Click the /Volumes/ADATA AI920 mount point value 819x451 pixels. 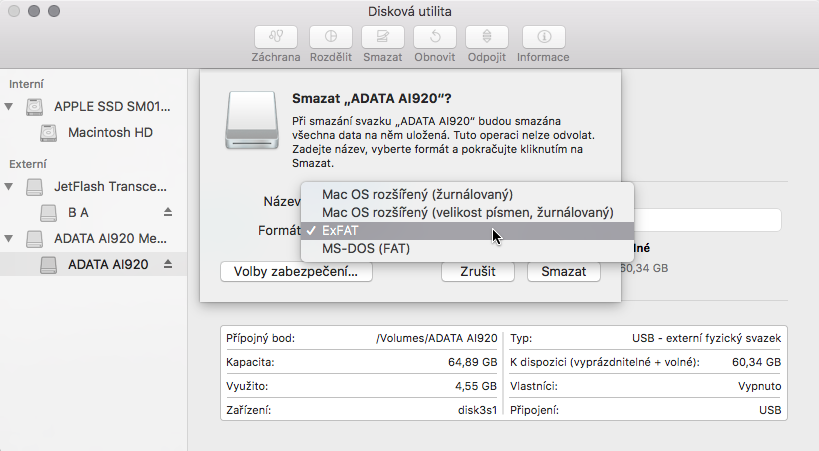pos(437,338)
